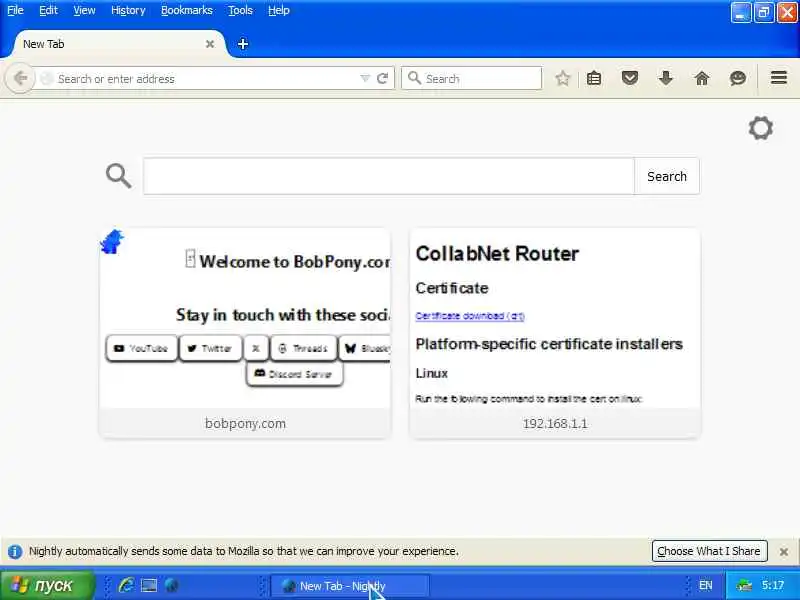
Task: Open a new tab with plus button
Action: point(243,44)
